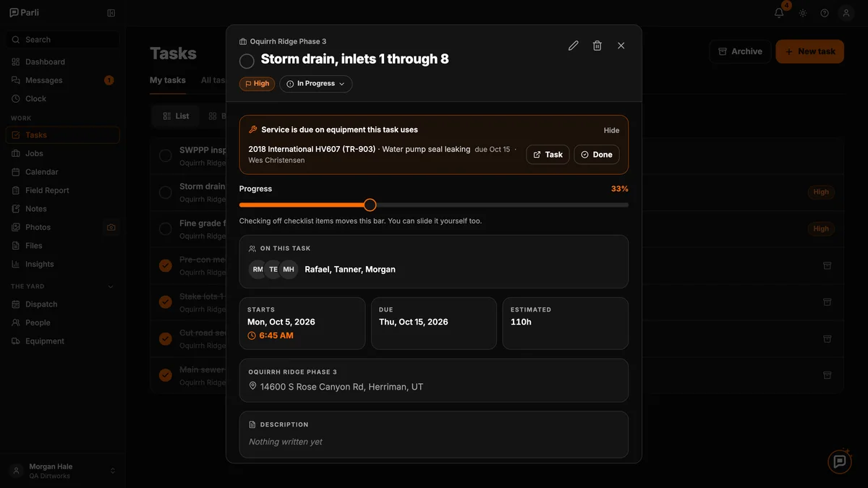Viewport: 868px width, 488px height.
Task: Open the In Progress status dropdown
Action: pyautogui.click(x=316, y=84)
